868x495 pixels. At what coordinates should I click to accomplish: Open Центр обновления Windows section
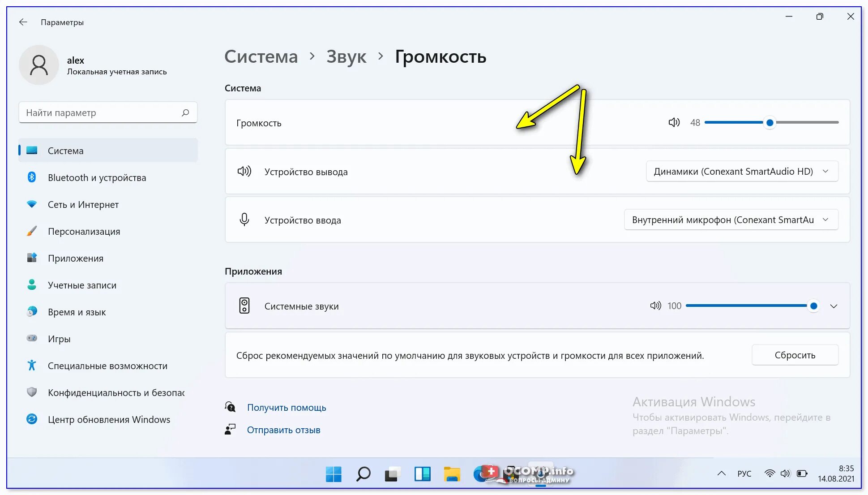click(108, 419)
